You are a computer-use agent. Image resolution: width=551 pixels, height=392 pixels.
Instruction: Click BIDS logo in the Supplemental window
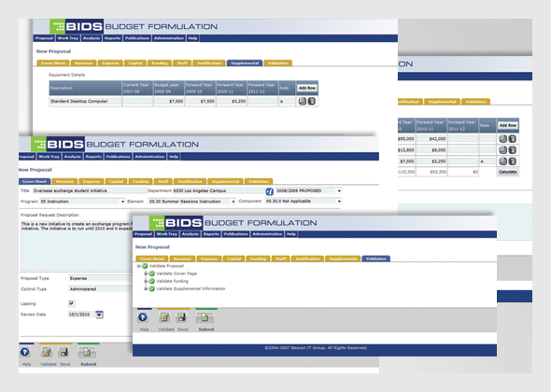point(77,26)
